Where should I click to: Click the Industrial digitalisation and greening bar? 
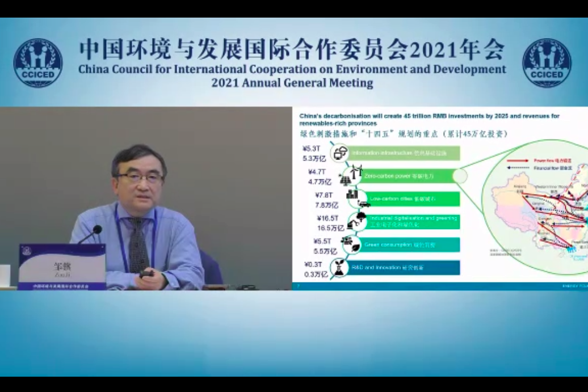(x=413, y=221)
